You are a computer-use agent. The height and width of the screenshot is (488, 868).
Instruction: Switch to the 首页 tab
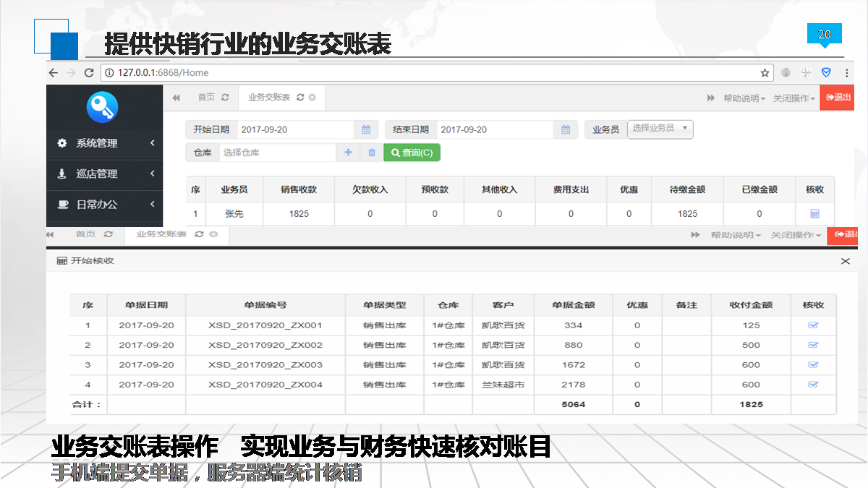pos(206,98)
